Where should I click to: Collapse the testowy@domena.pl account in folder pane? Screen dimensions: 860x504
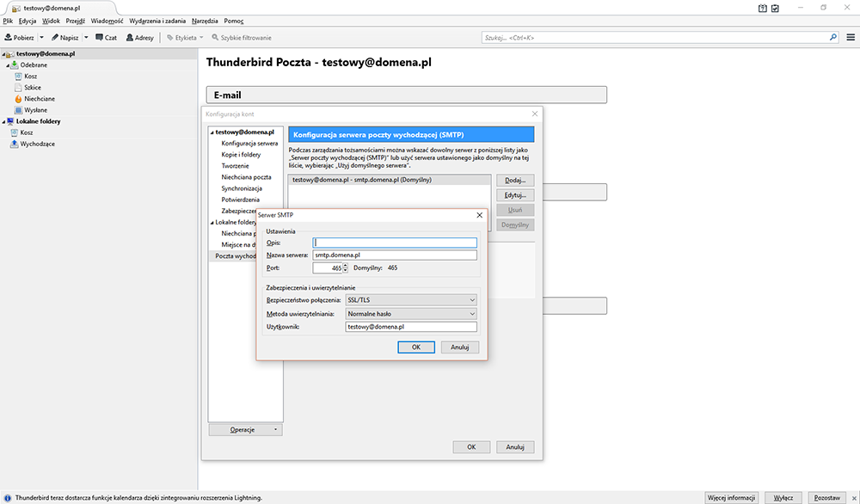[3, 54]
